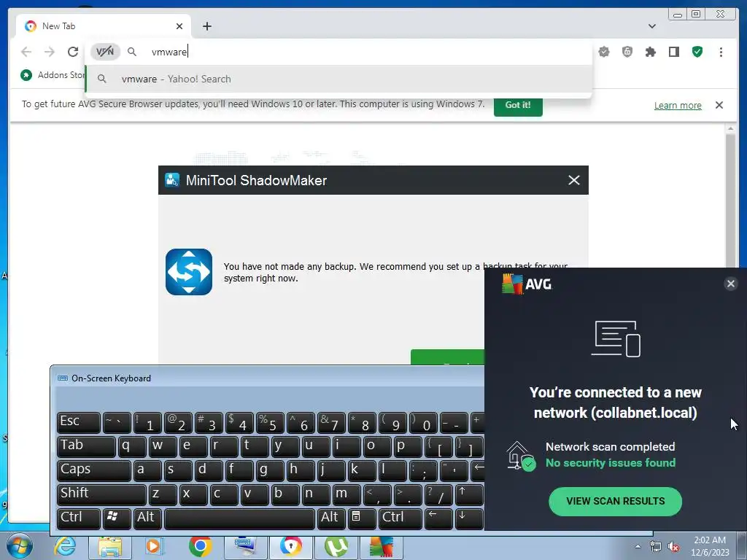The image size is (747, 560).
Task: Open Google Chrome from the taskbar
Action: pos(200,546)
